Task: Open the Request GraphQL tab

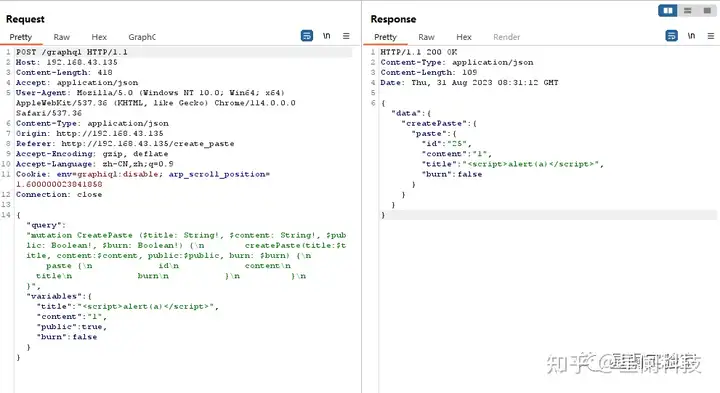Action: pos(142,37)
